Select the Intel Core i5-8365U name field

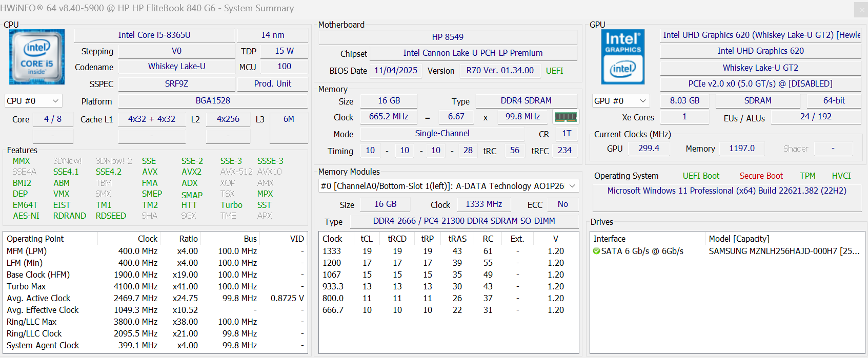click(x=154, y=35)
